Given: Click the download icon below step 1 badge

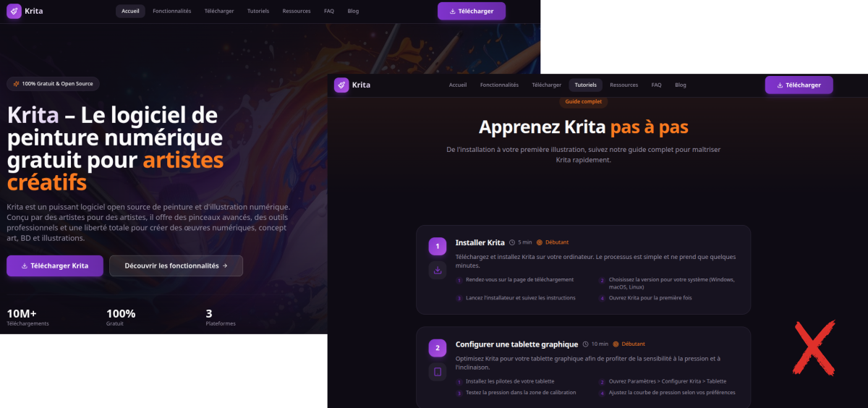Looking at the screenshot, I should pos(437,270).
